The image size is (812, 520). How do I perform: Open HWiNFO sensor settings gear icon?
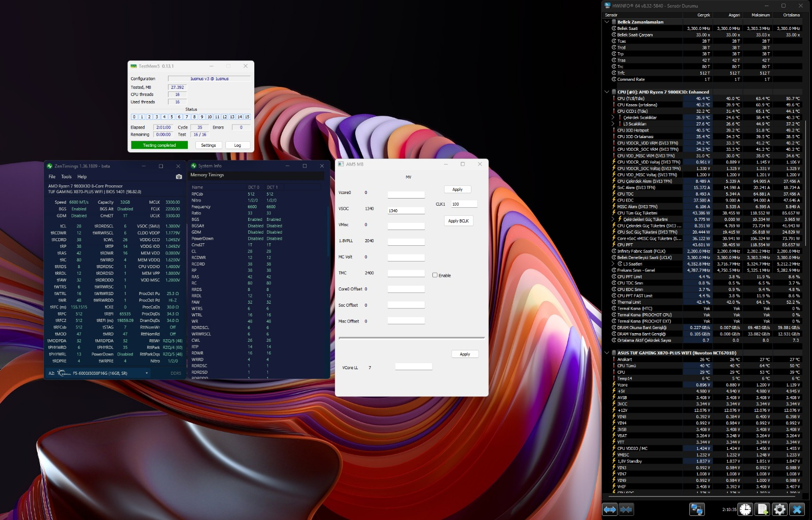point(780,509)
